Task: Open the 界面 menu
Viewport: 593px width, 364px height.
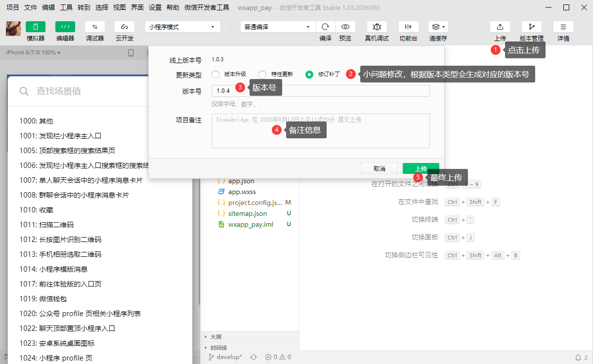Action: (x=137, y=7)
